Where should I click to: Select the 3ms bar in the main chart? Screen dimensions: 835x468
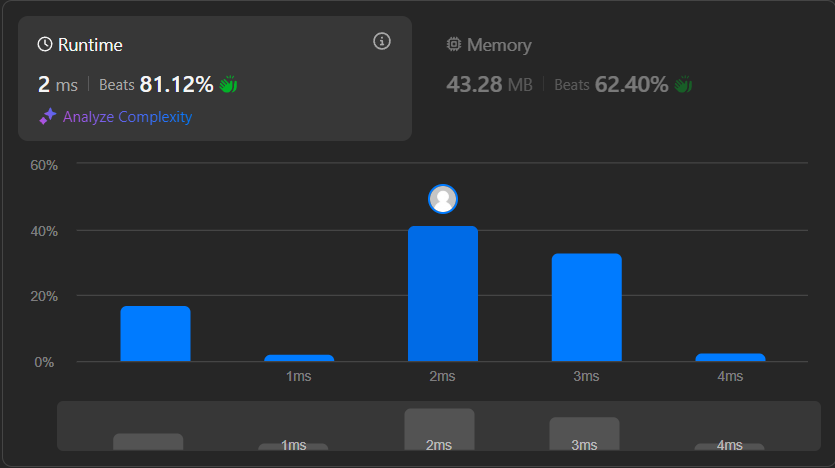(586, 308)
